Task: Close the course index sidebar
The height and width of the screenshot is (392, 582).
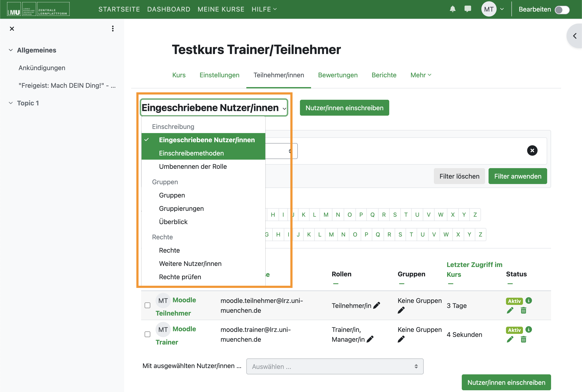Action: [12, 29]
